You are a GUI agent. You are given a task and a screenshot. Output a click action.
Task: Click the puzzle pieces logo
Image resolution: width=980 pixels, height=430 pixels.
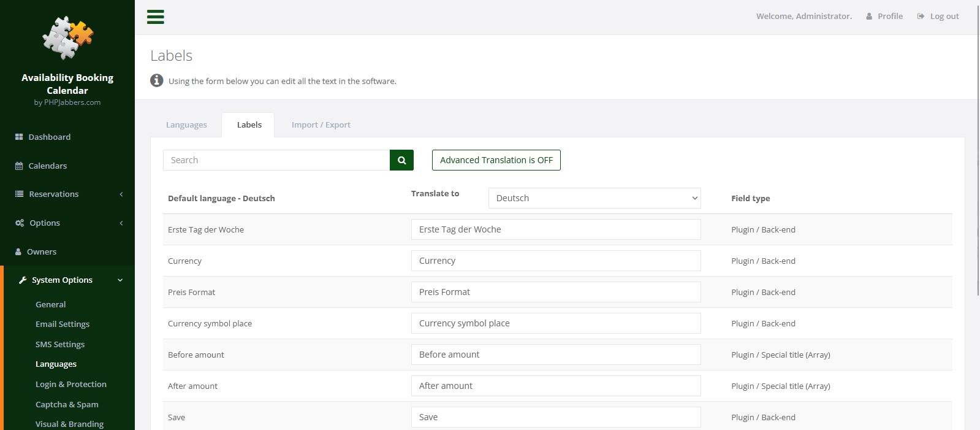click(67, 37)
